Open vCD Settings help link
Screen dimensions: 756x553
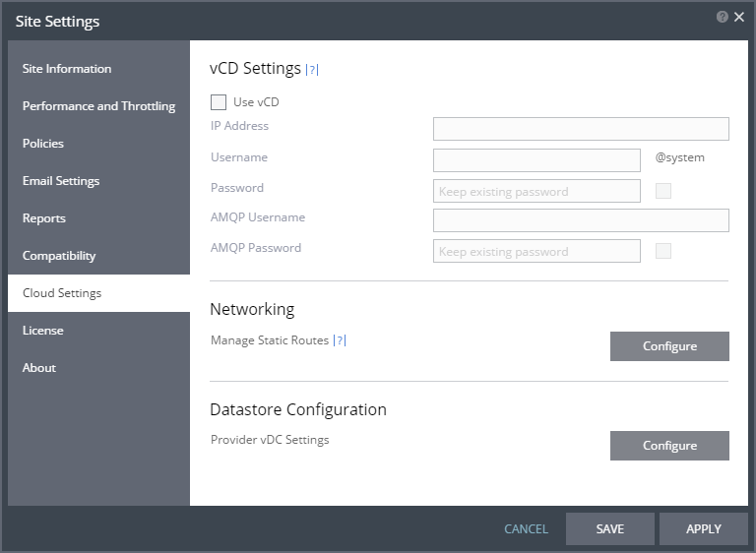tap(312, 70)
